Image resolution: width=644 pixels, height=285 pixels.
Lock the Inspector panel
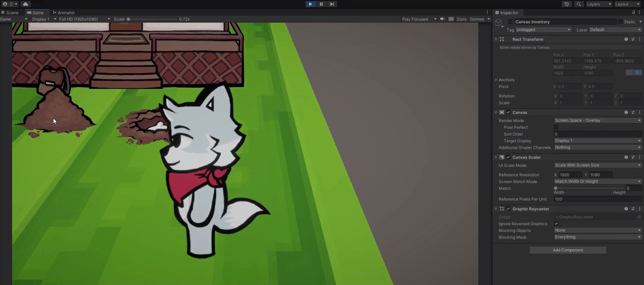coord(634,12)
